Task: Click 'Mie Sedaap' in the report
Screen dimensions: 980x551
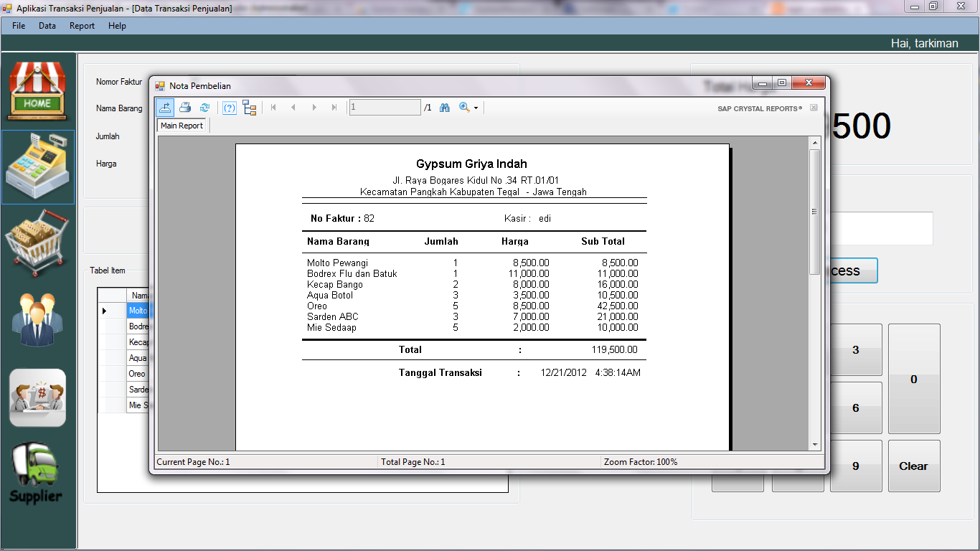Action: (x=331, y=328)
